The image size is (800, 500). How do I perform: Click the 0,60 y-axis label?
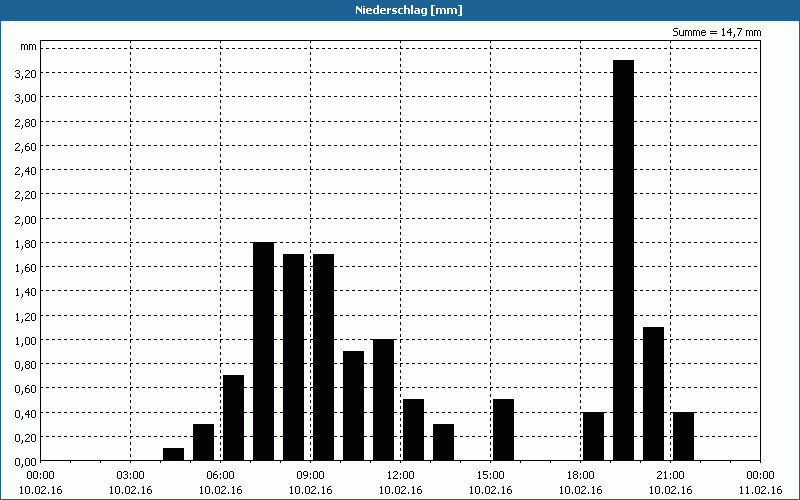pos(26,389)
